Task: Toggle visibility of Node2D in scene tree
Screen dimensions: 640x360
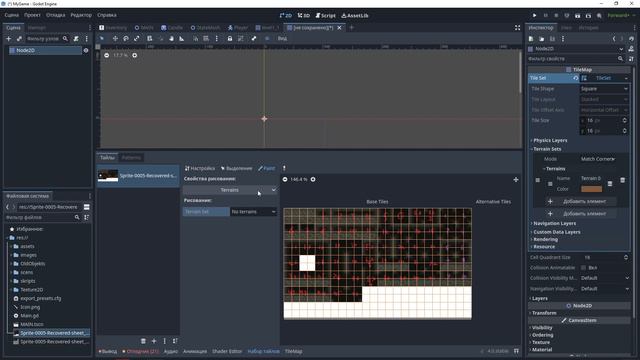Action: 86,50
